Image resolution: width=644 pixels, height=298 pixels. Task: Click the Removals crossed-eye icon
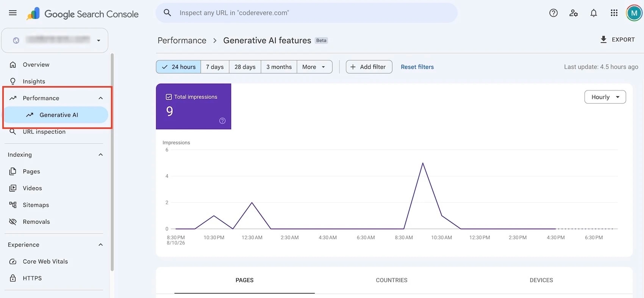click(x=13, y=222)
